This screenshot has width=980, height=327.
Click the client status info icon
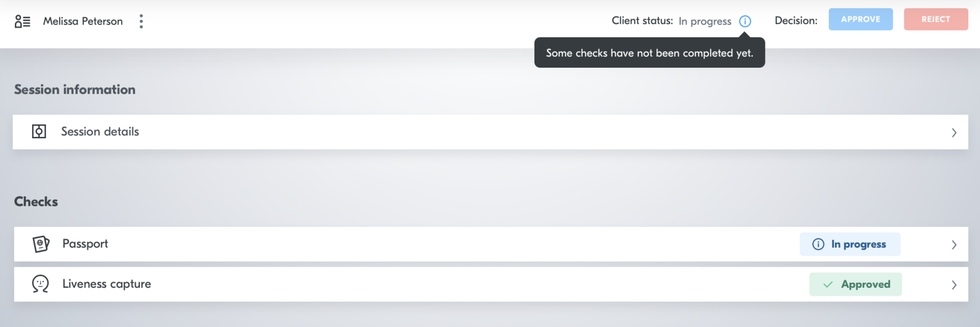click(x=745, y=21)
